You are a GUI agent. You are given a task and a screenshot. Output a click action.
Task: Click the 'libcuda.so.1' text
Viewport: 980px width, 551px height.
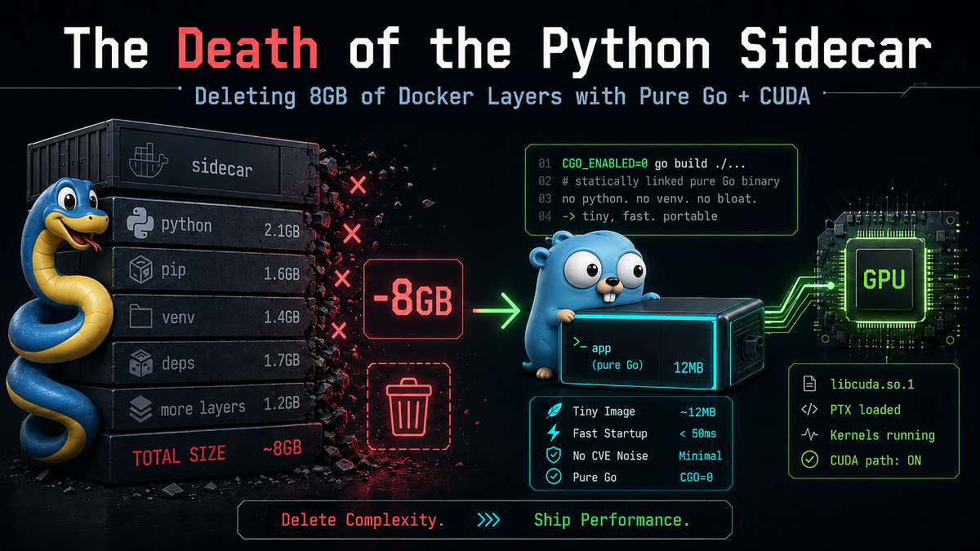[x=871, y=383]
